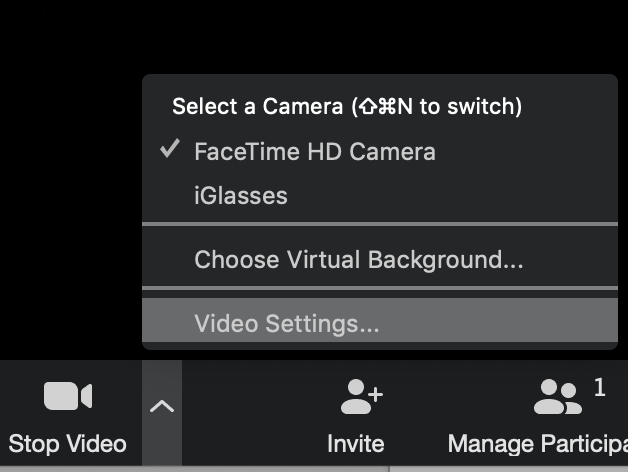Open Choose Virtual Background
Image resolution: width=628 pixels, height=472 pixels.
point(380,260)
